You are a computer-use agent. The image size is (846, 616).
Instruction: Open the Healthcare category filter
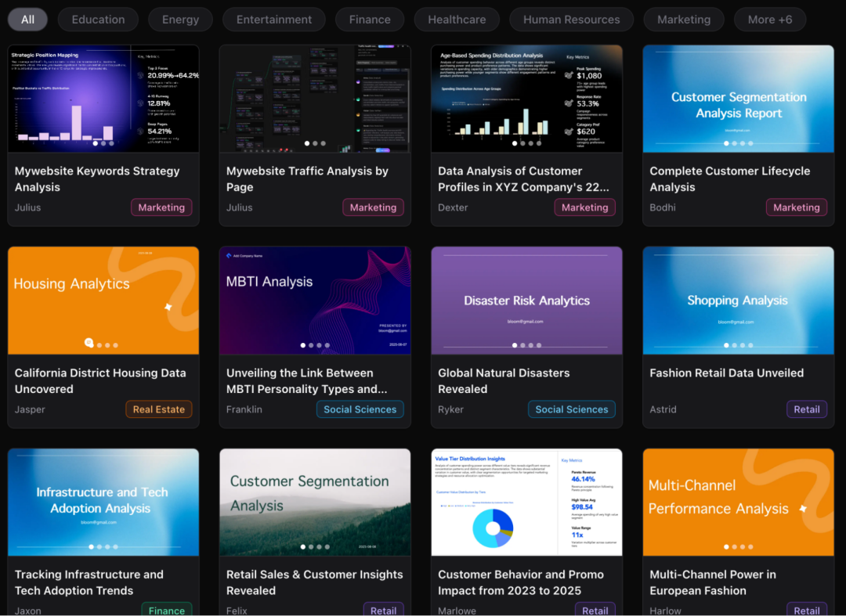(x=457, y=20)
